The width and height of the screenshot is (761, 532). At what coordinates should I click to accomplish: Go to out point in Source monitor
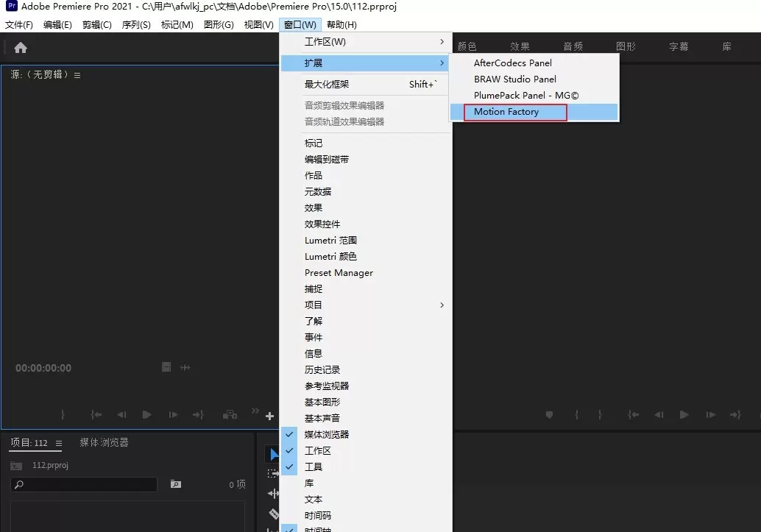click(198, 414)
